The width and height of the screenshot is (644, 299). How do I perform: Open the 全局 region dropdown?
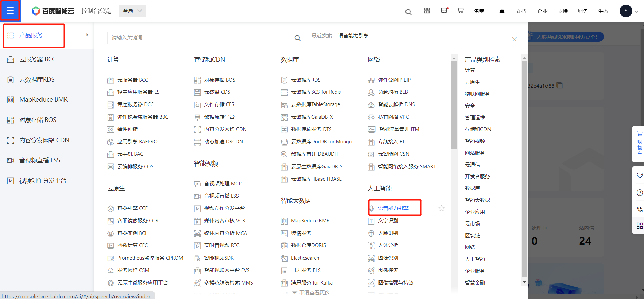[x=132, y=11]
